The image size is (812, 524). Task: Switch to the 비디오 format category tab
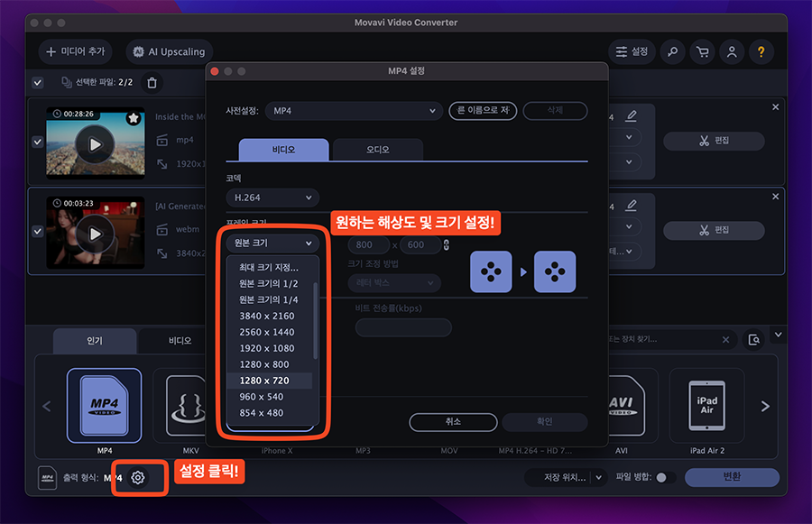[180, 341]
